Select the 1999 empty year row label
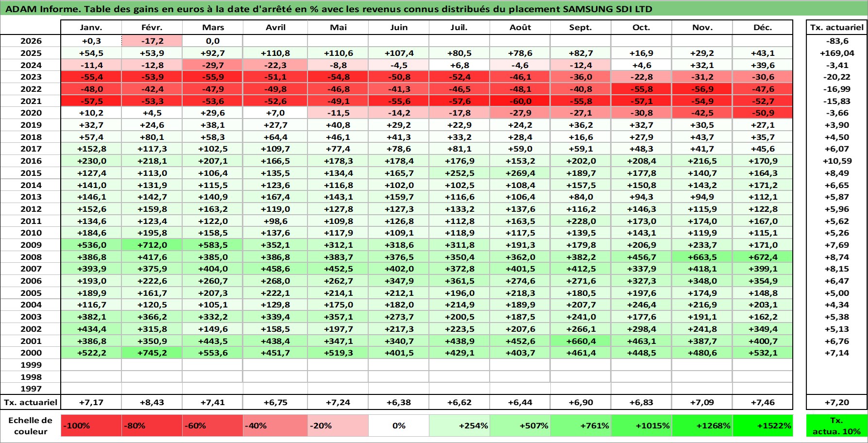 (31, 365)
